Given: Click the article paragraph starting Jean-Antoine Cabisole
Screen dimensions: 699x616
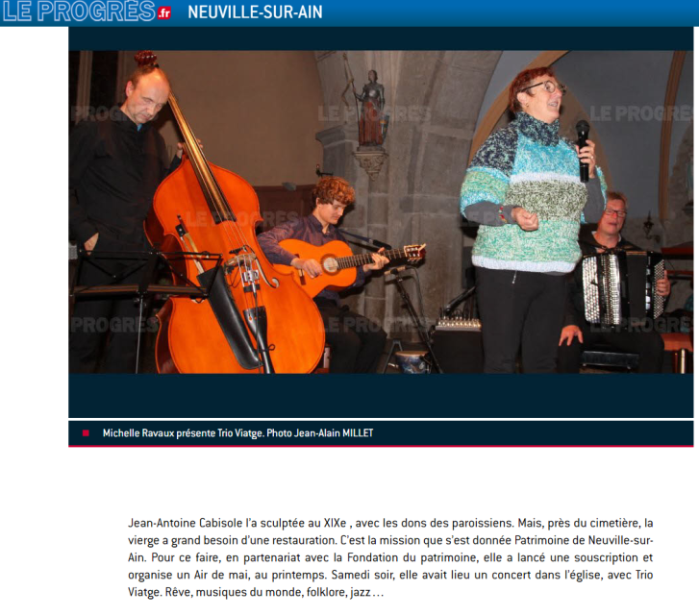Looking at the screenshot, I should tap(390, 557).
